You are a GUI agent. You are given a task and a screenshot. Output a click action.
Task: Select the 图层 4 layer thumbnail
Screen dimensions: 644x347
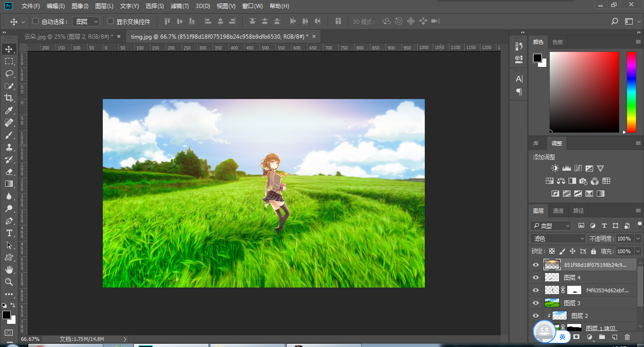(x=552, y=277)
